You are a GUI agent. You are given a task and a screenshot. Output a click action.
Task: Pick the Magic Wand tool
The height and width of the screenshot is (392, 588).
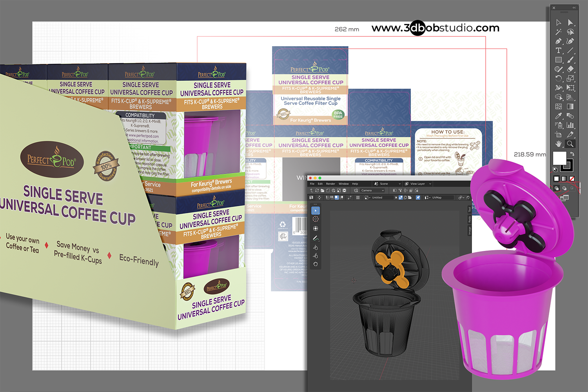point(558,32)
